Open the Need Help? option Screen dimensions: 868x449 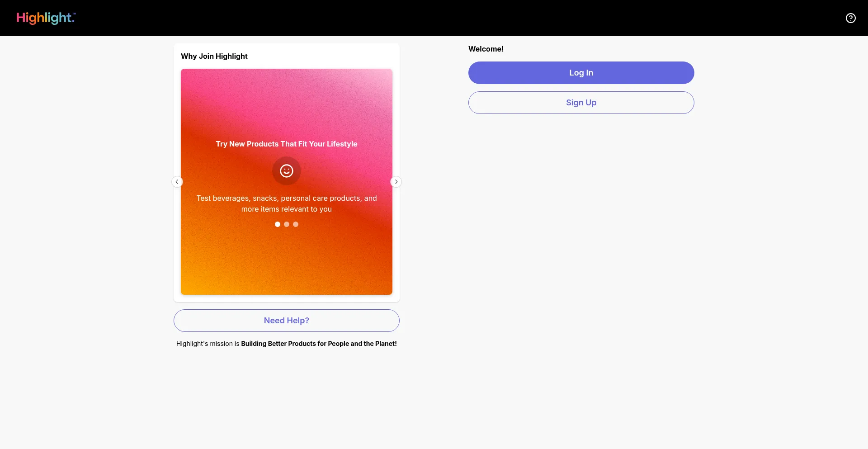pyautogui.click(x=286, y=320)
